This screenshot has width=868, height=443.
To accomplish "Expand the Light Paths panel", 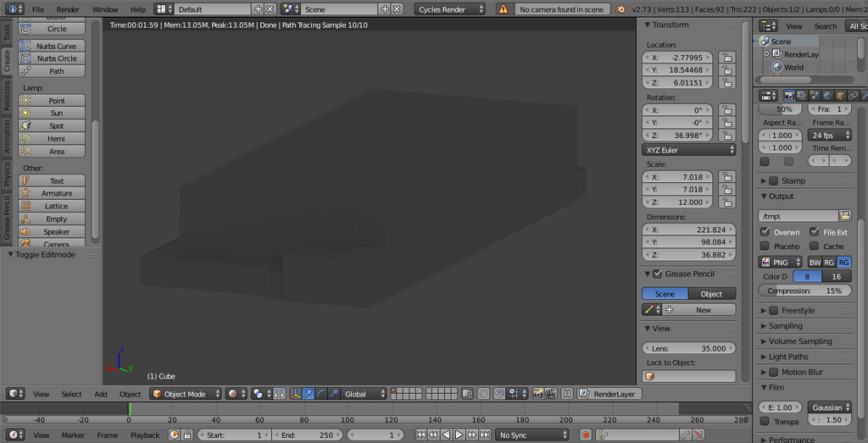I will click(787, 357).
